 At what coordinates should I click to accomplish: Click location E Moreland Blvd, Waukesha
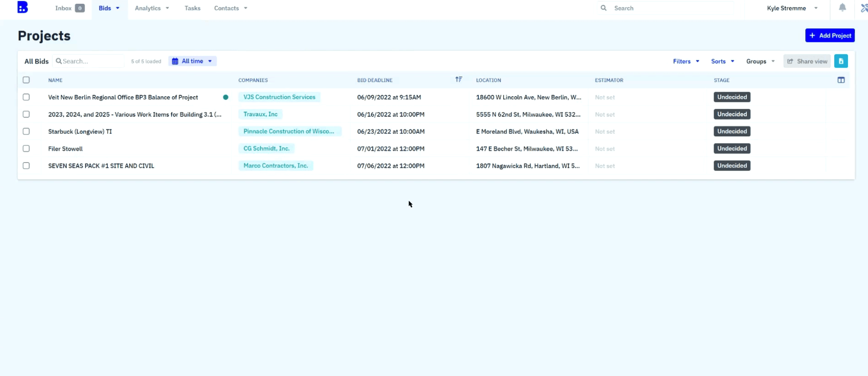click(x=528, y=131)
